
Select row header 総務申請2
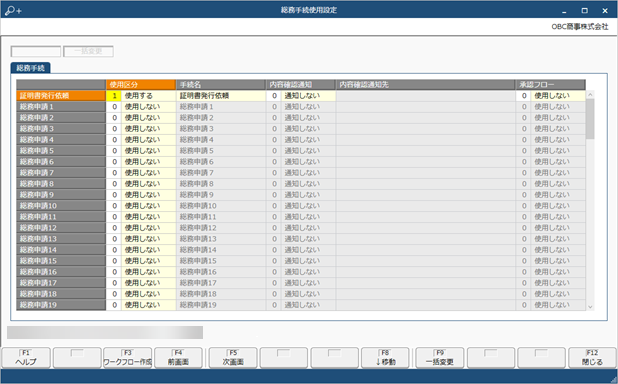click(61, 117)
